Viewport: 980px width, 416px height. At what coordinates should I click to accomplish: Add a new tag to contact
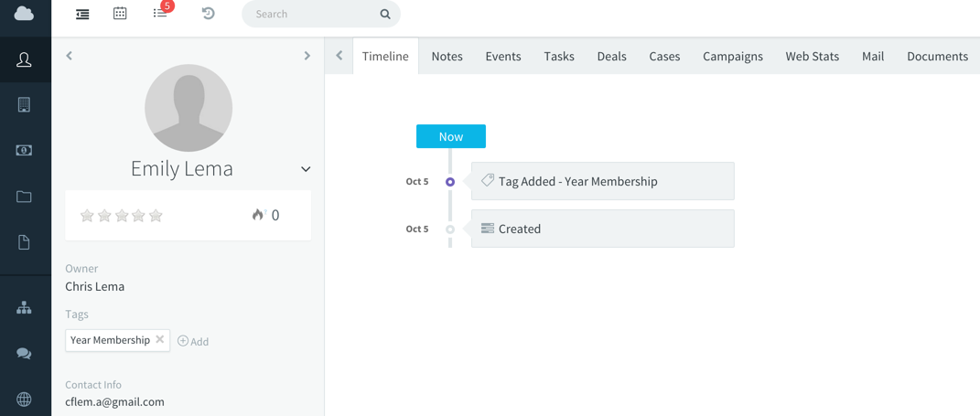(193, 341)
